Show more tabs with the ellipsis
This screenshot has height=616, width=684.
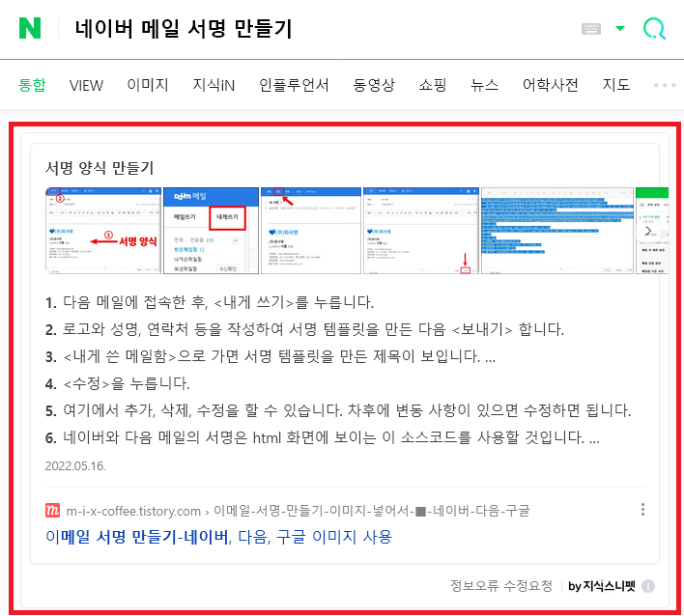tap(665, 85)
